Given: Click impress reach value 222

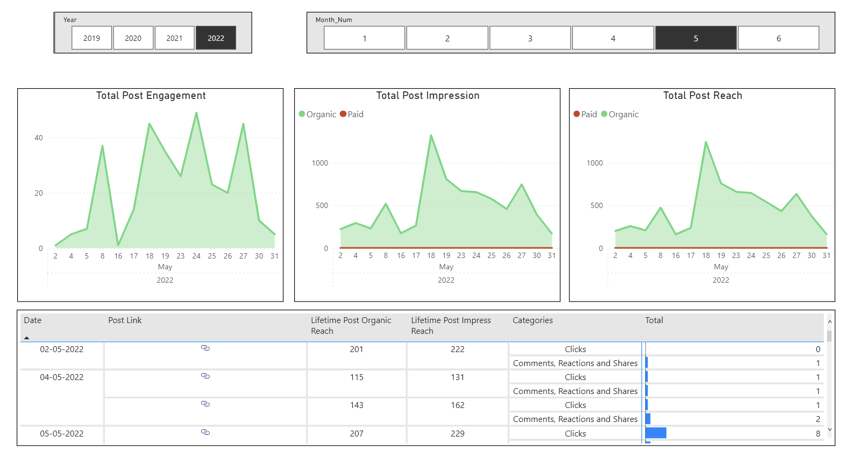Looking at the screenshot, I should (x=458, y=349).
